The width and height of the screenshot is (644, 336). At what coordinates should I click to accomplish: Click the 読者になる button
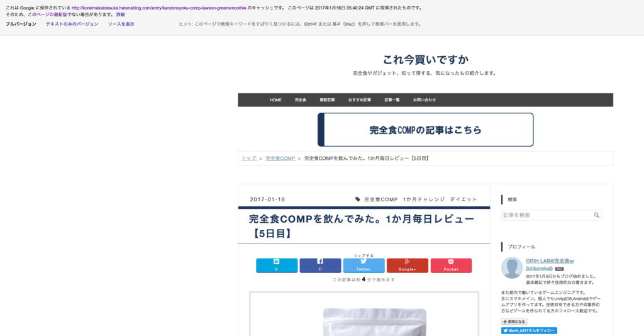pyautogui.click(x=514, y=322)
